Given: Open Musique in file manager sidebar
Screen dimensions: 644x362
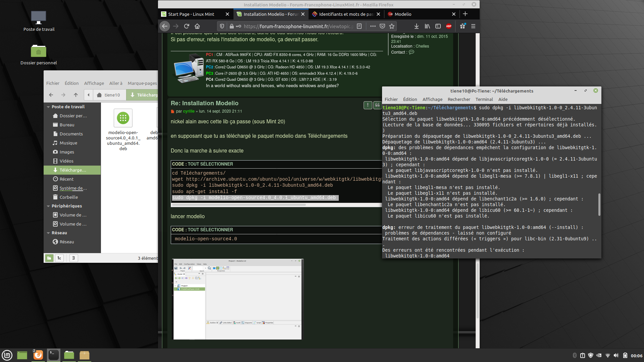Looking at the screenshot, I should [72, 143].
